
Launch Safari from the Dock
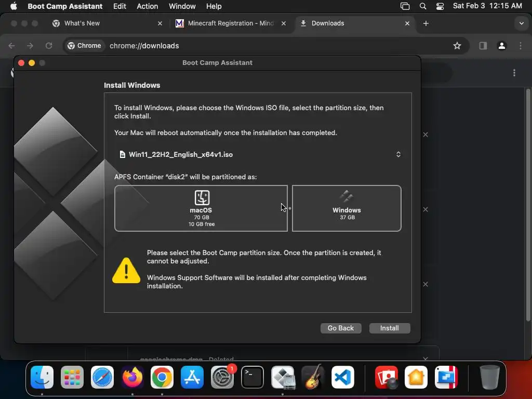pos(102,377)
